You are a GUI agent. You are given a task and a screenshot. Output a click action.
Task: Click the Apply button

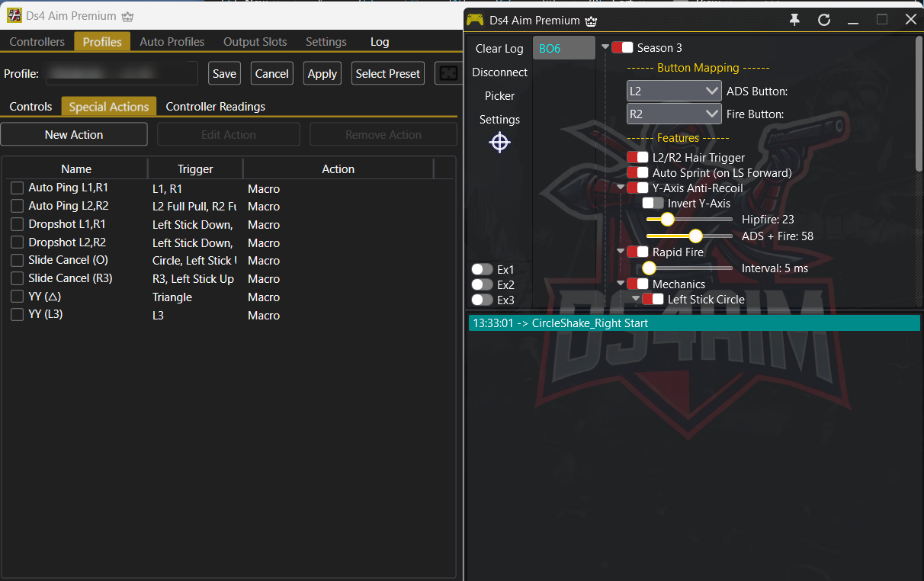pos(322,73)
